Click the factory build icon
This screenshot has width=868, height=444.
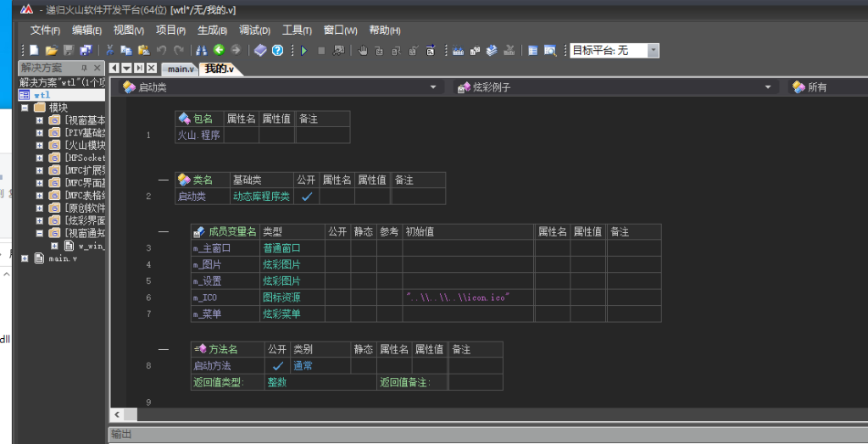coord(458,50)
